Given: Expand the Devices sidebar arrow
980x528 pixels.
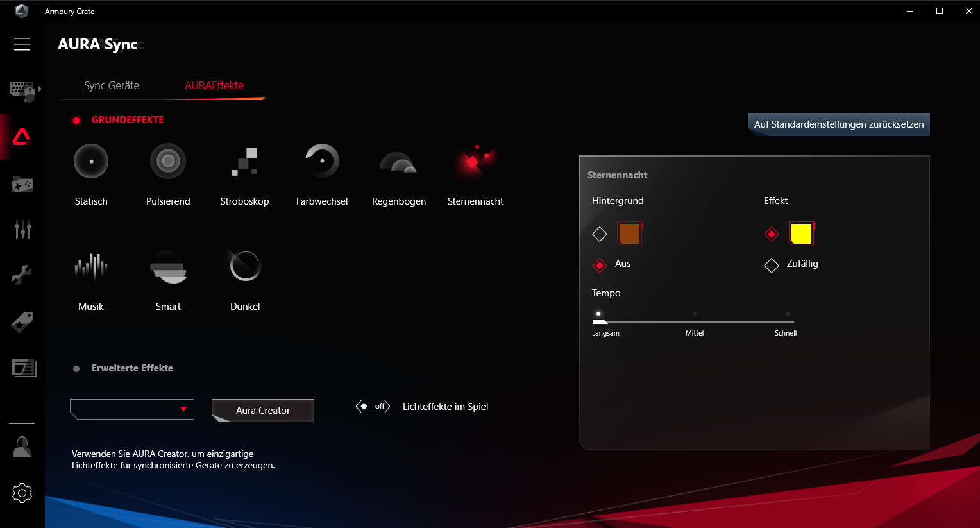Looking at the screenshot, I should point(40,89).
